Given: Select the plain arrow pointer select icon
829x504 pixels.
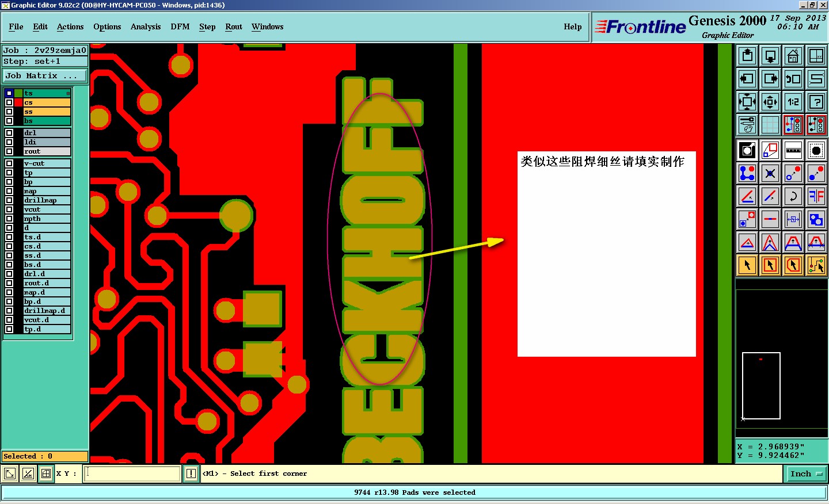Looking at the screenshot, I should pos(747,265).
